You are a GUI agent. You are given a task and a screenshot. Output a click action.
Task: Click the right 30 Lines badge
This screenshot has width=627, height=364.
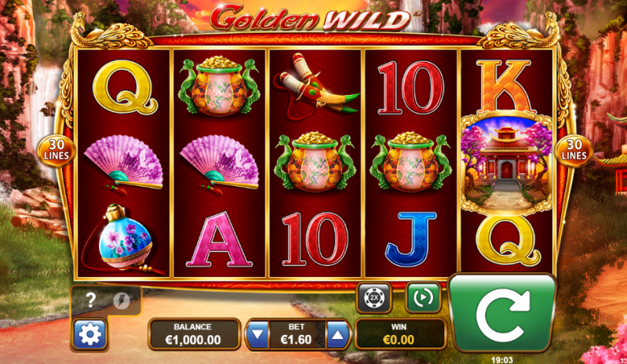(574, 151)
